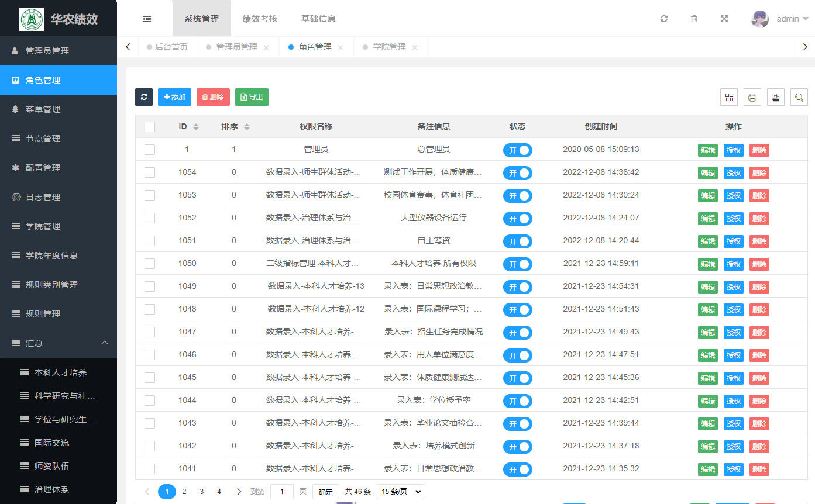Viewport: 815px width, 504px height.
Task: Open the column filter grid icon
Action: [x=729, y=98]
